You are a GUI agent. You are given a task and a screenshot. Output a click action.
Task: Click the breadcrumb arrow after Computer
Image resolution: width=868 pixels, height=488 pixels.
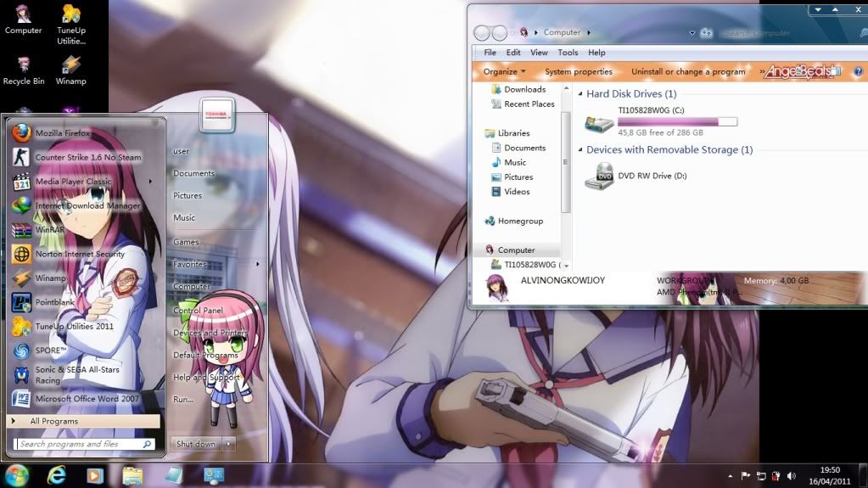[x=589, y=33]
